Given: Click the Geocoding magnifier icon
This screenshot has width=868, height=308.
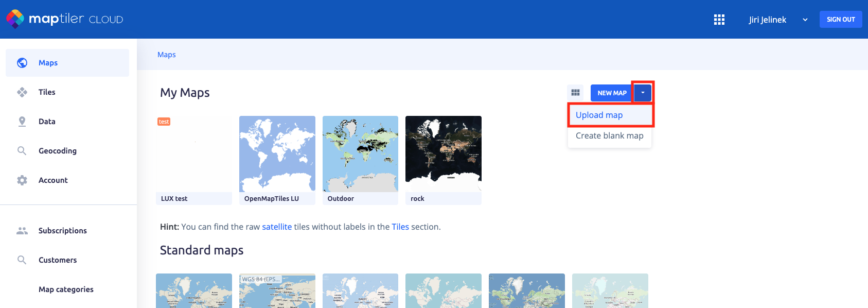Looking at the screenshot, I should 22,151.
